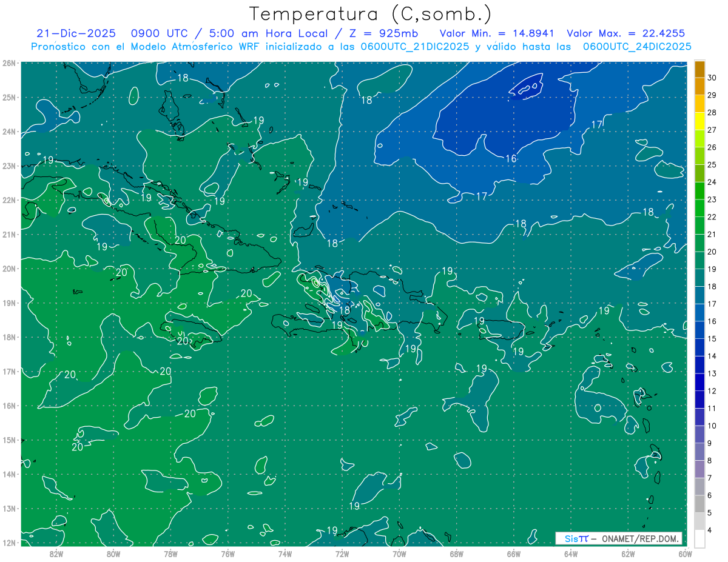Click the '10' color scale label
The image size is (728, 562).
coord(712,426)
